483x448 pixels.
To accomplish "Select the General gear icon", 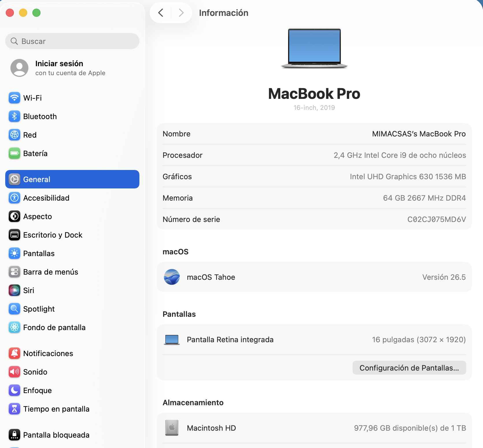I will pyautogui.click(x=14, y=179).
